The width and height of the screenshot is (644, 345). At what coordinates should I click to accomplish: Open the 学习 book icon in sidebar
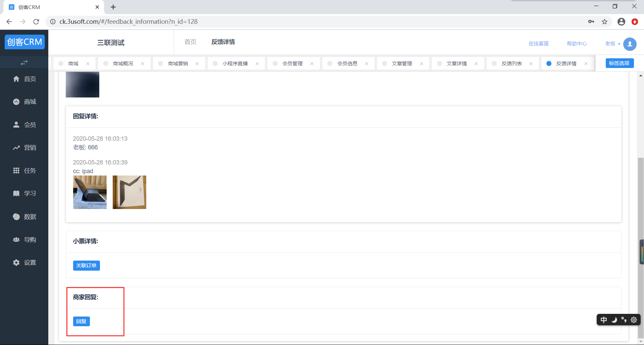(16, 193)
